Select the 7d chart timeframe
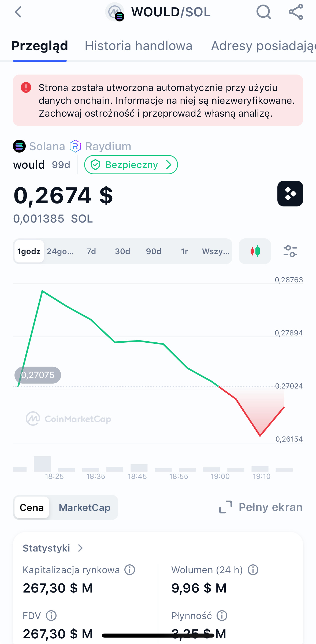This screenshot has width=316, height=644. (91, 251)
